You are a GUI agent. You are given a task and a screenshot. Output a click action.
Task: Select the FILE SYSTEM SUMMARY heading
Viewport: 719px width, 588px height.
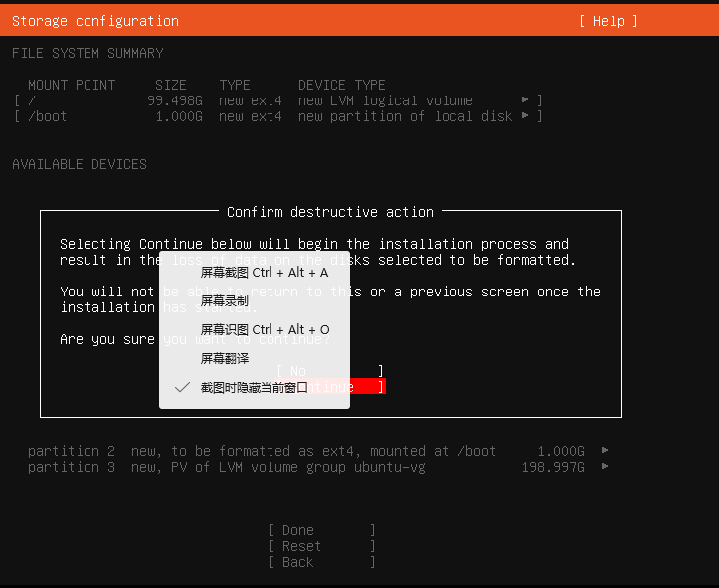click(88, 53)
